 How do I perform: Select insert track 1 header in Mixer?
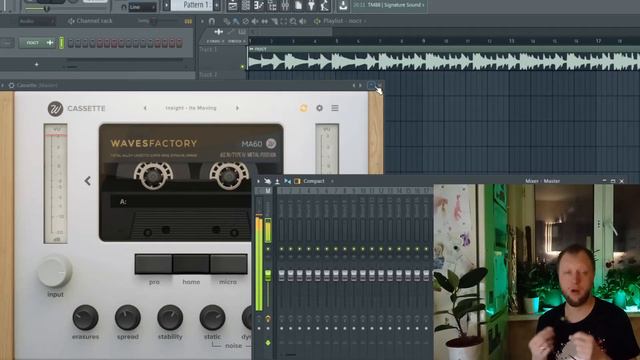pos(282,191)
